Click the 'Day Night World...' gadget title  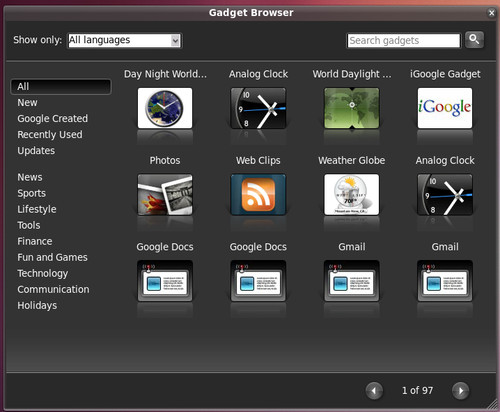coord(165,74)
